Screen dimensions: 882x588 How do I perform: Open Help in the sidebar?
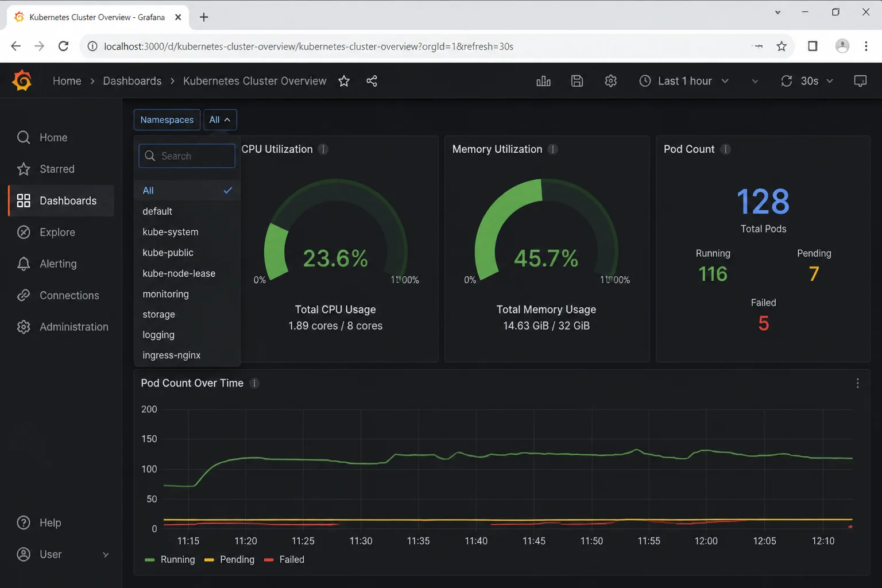[61, 523]
